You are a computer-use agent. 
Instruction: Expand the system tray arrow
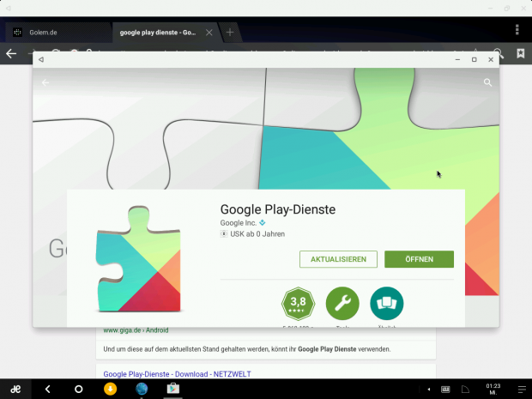pos(429,389)
